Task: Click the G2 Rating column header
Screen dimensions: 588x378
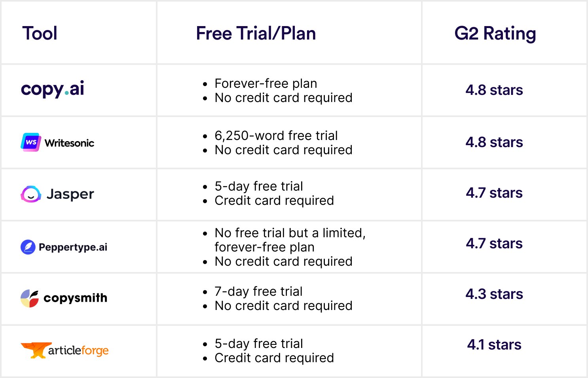Action: click(x=495, y=34)
